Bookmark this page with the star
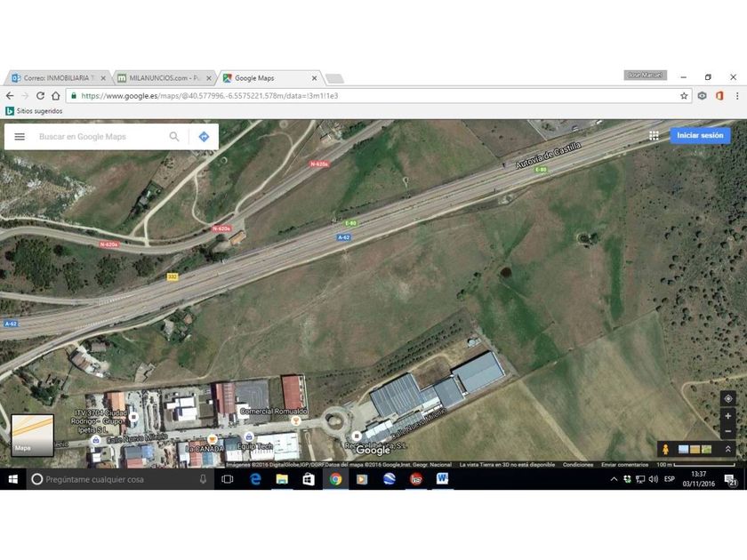Image resolution: width=747 pixels, height=560 pixels. pos(684,96)
